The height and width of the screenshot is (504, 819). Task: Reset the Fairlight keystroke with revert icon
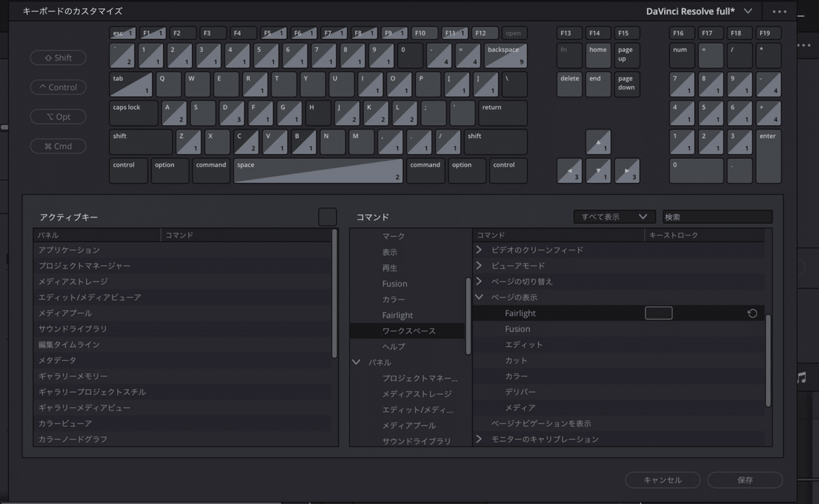click(x=752, y=313)
